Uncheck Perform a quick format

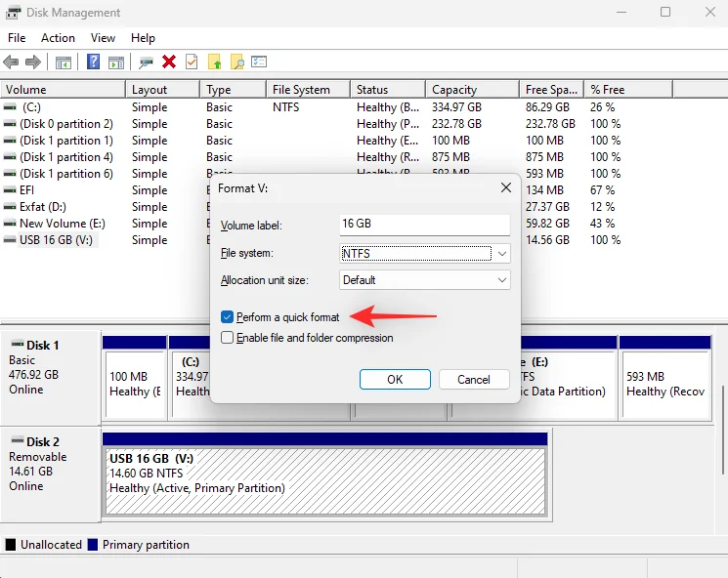point(227,317)
